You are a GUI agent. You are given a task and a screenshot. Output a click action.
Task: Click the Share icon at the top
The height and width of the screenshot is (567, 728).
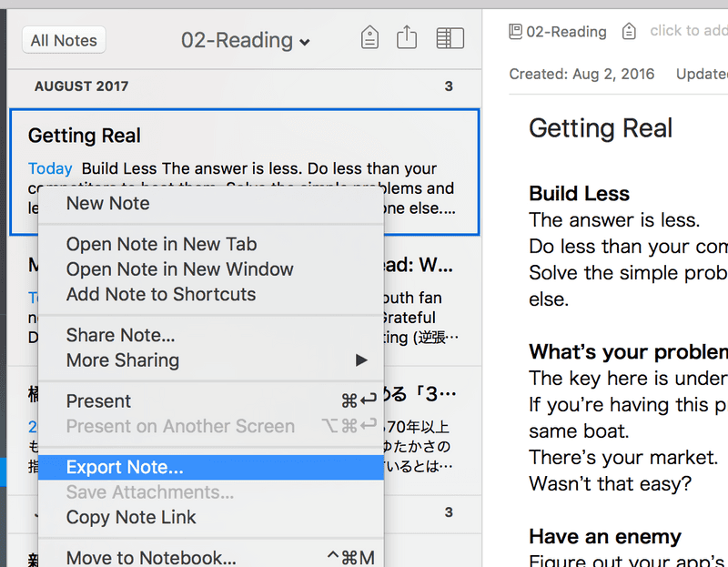pos(406,37)
